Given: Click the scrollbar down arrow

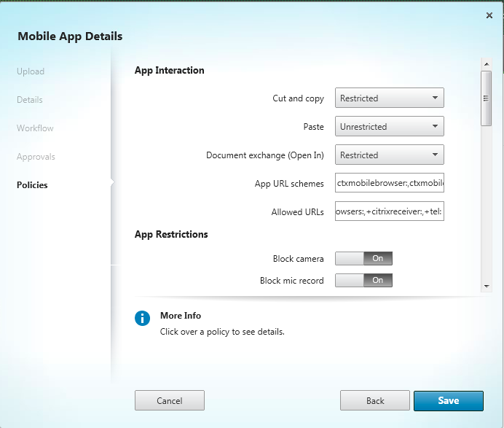Looking at the screenshot, I should tap(486, 287).
